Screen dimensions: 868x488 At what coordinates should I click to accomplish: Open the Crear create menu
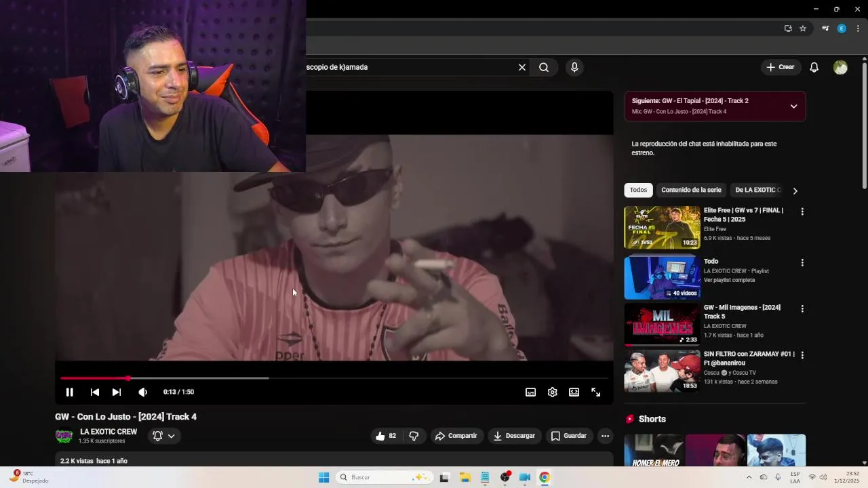(x=781, y=67)
